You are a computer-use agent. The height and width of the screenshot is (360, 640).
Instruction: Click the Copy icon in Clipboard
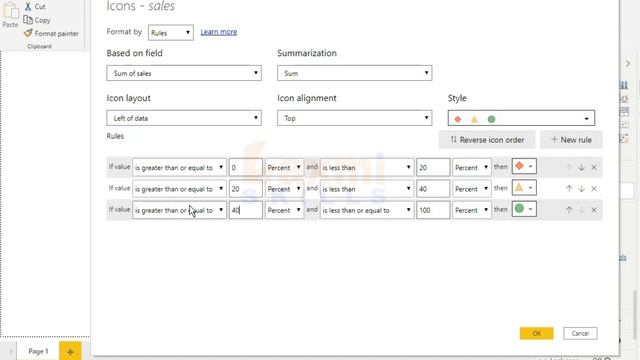coord(27,20)
